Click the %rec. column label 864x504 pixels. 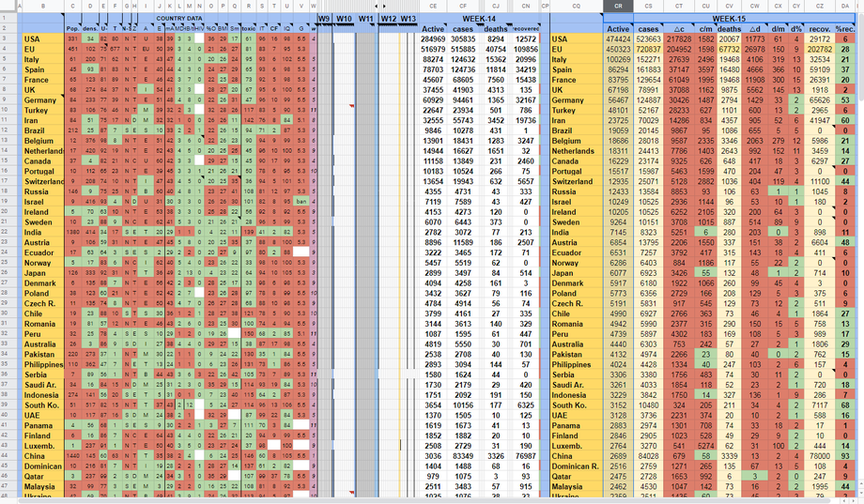[844, 29]
